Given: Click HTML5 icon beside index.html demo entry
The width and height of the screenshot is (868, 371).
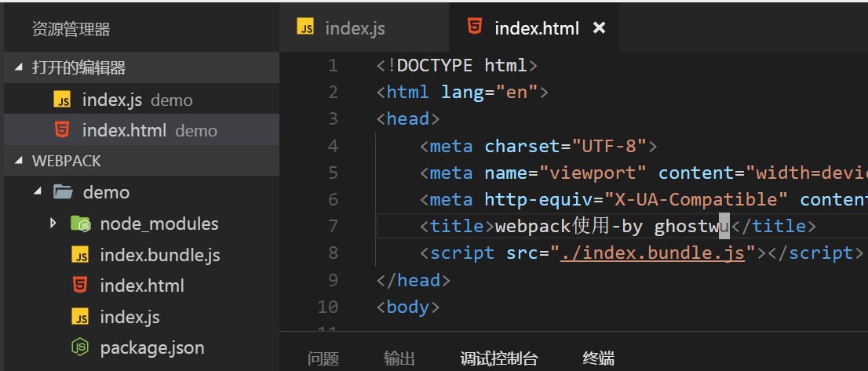Looking at the screenshot, I should click(x=62, y=130).
